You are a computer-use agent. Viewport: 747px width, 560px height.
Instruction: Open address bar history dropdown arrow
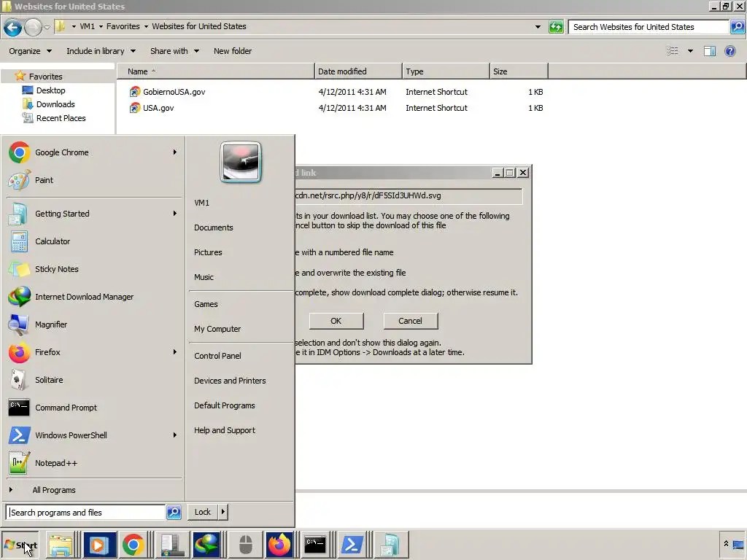pos(538,27)
